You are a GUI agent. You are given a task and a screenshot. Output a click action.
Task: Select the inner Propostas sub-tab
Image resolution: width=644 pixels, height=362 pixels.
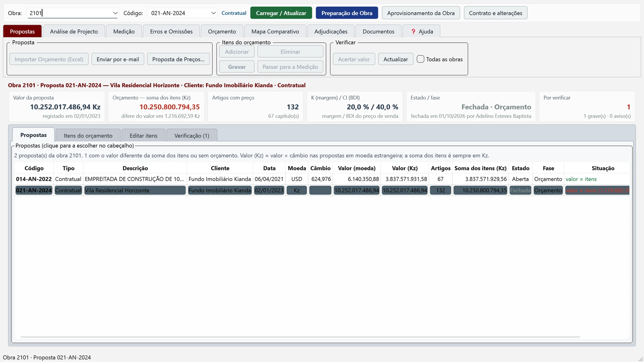click(33, 135)
